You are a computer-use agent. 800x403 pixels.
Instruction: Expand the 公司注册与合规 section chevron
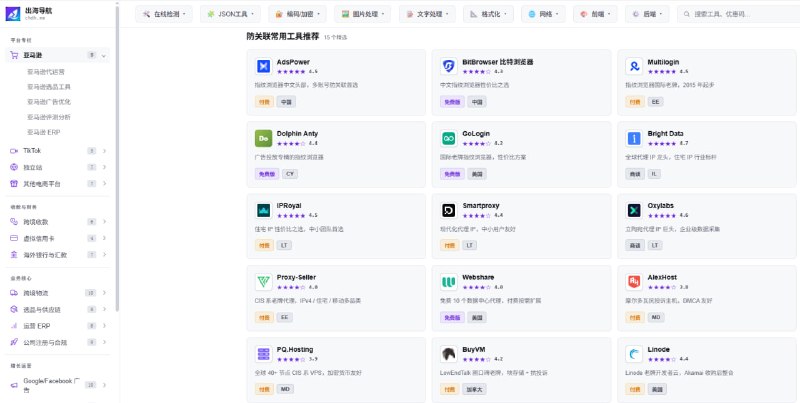click(104, 342)
